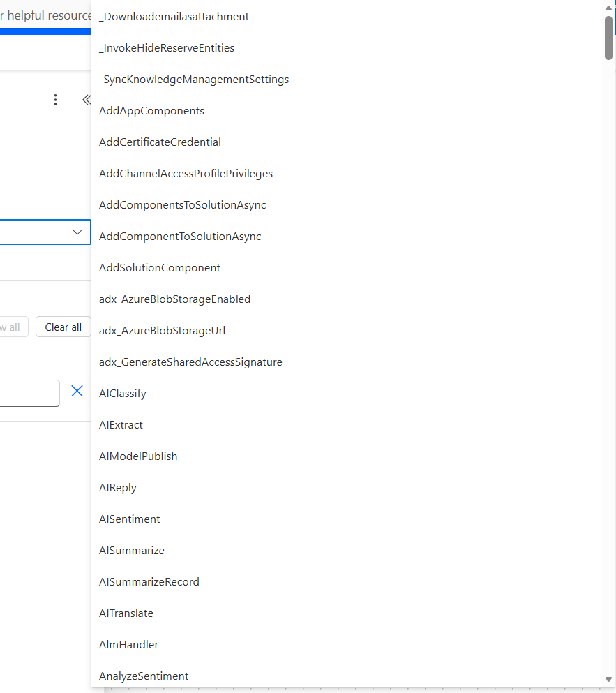
Task: Select the AIModelPublish option
Action: (x=138, y=456)
